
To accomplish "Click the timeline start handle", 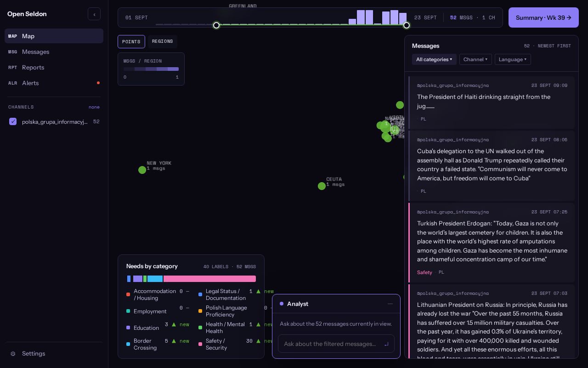I will coord(216,25).
